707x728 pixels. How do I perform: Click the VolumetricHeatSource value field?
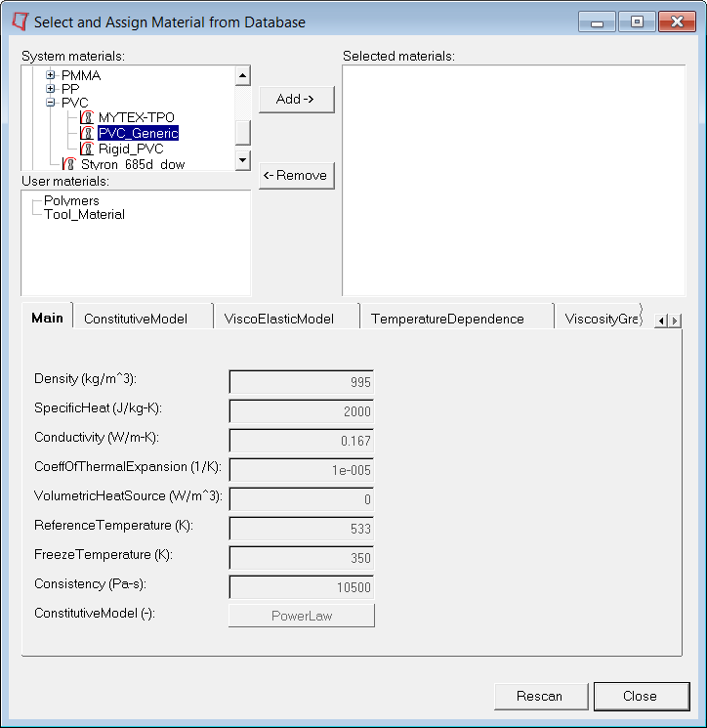coord(301,498)
